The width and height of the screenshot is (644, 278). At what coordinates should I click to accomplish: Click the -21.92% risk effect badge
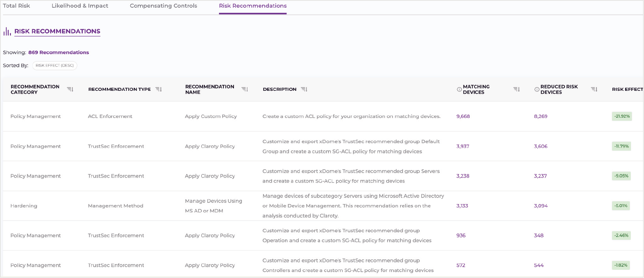point(622,116)
